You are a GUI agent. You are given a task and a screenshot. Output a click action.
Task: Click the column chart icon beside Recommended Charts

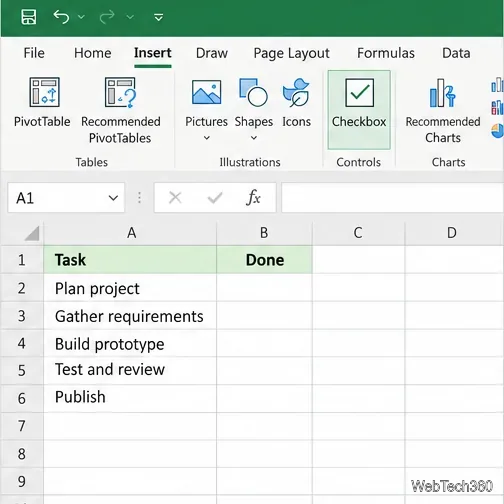[x=497, y=84]
